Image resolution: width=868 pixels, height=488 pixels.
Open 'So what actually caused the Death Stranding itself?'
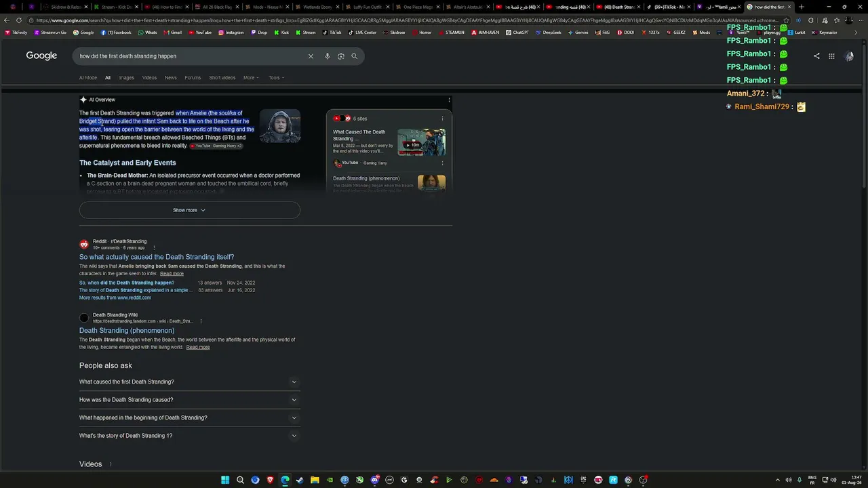coord(157,257)
